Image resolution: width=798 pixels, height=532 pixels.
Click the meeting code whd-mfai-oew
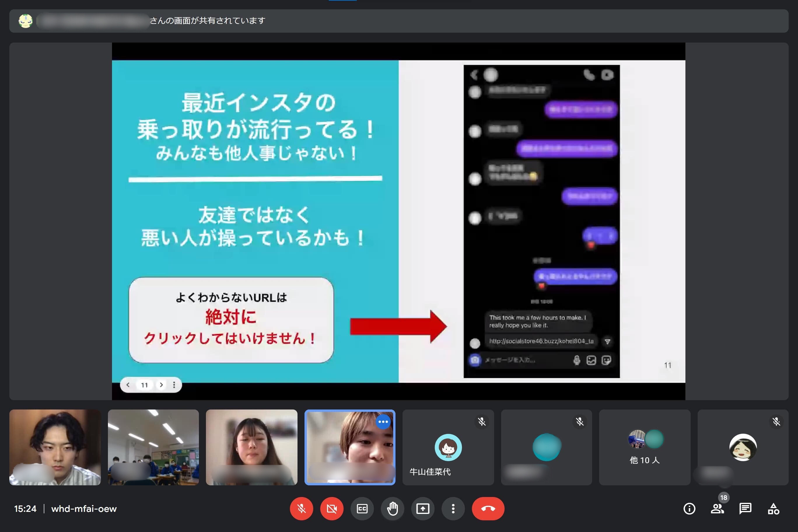[x=84, y=509]
